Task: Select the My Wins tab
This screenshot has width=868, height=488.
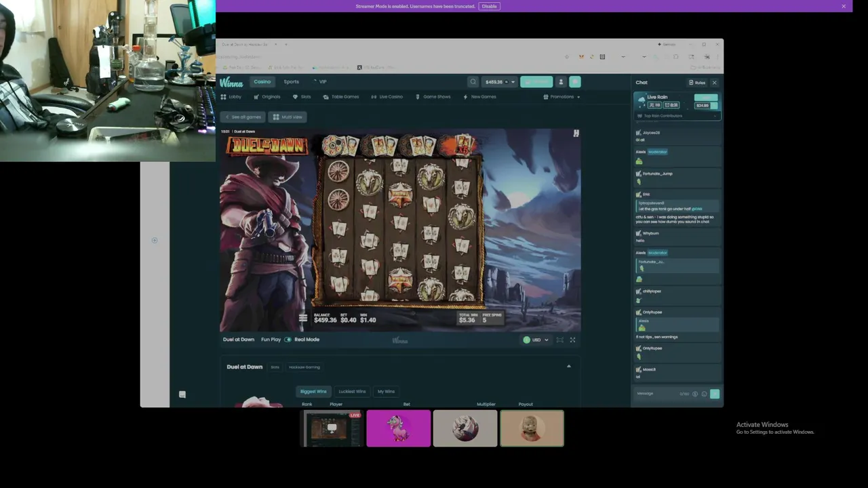Action: pos(386,391)
